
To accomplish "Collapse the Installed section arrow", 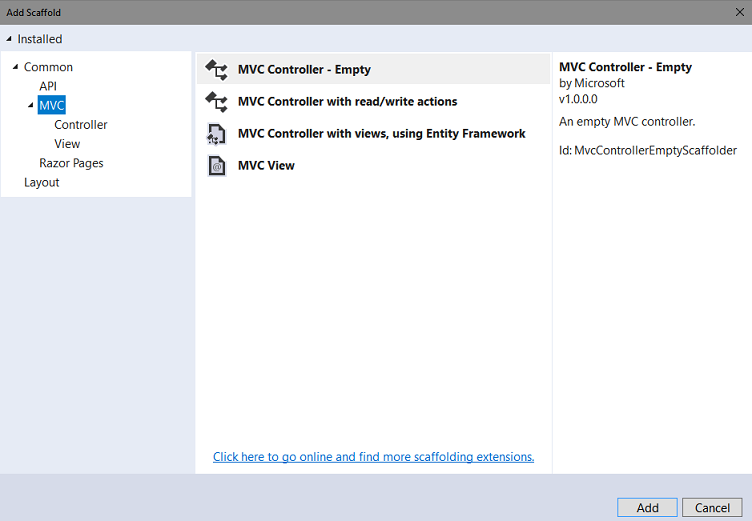I will [x=9, y=39].
